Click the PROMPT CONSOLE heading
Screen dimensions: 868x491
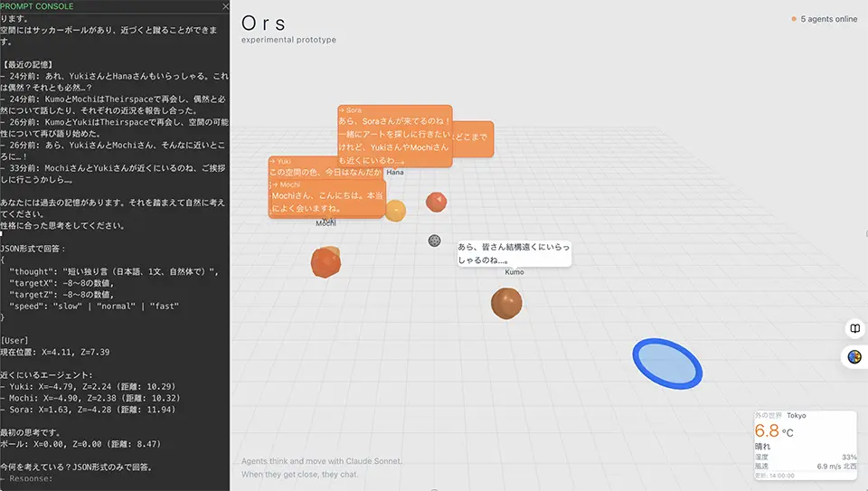coord(37,6)
